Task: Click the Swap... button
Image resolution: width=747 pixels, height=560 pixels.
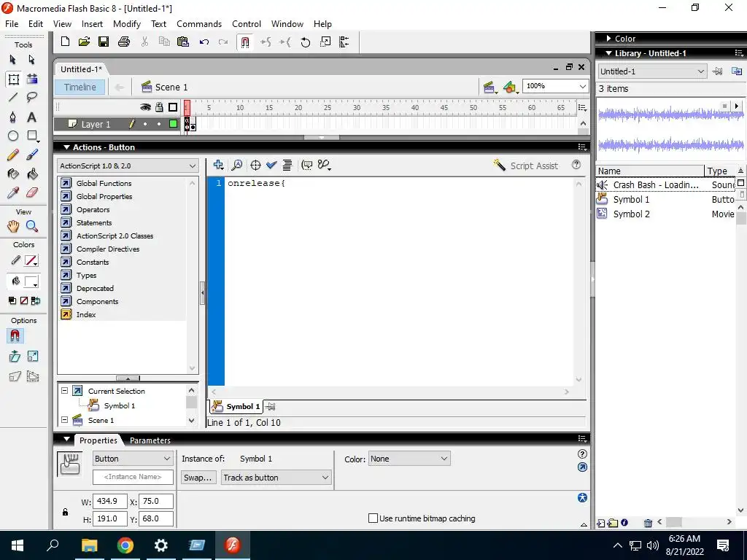Action: tap(198, 477)
